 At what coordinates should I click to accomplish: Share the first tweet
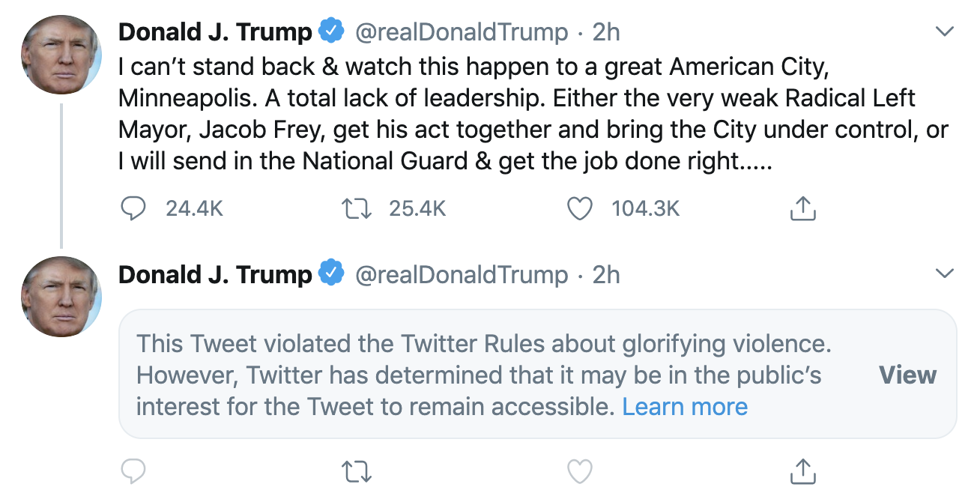[x=802, y=208]
